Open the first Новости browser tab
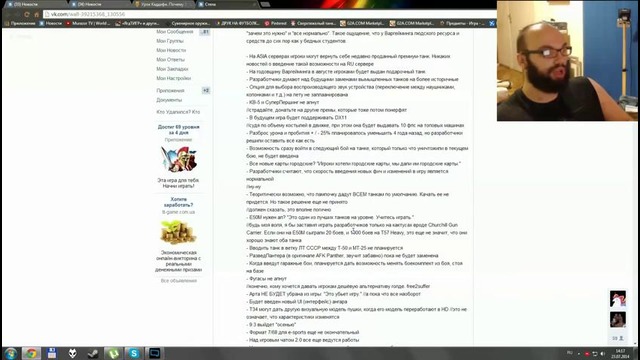Screen dimensions: 640x360 click(x=35, y=4)
